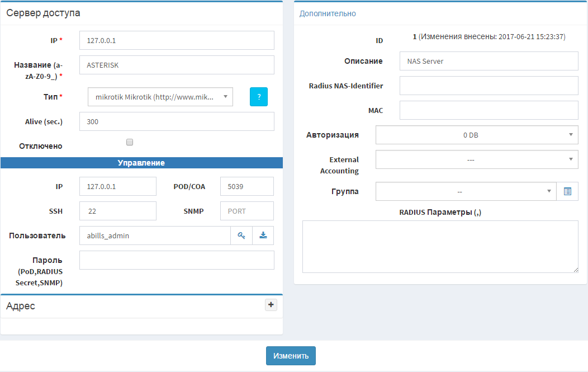Image resolution: width=588 pixels, height=372 pixels.
Task: Click into the Пароль input field
Action: (x=177, y=260)
